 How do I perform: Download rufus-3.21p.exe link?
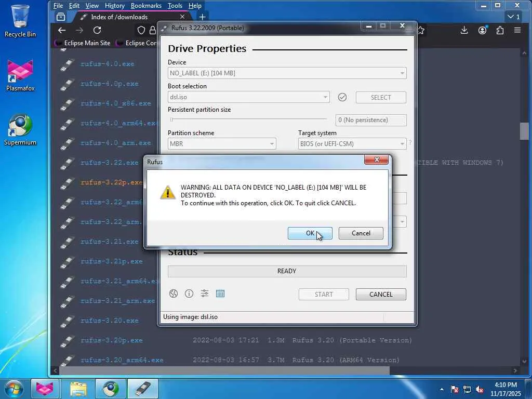tap(111, 261)
